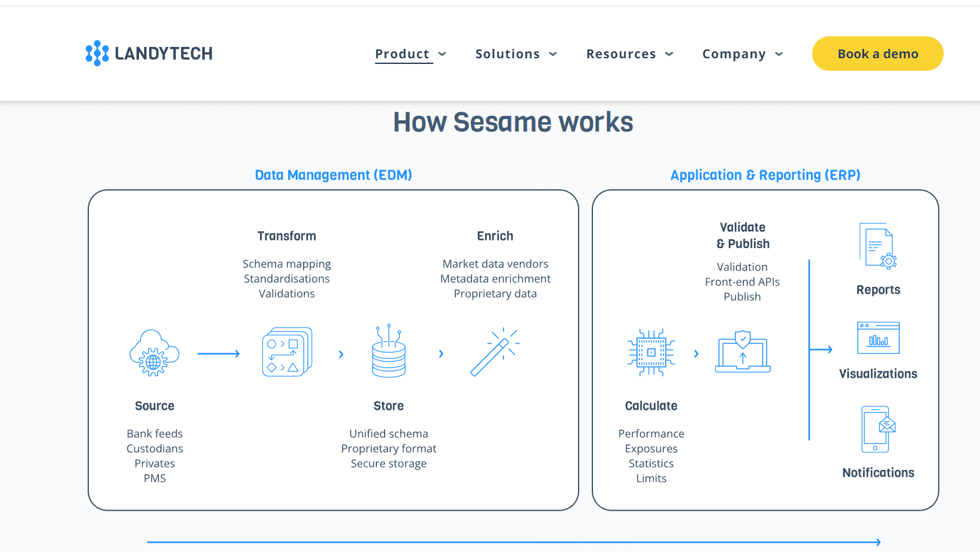Screen dimensions: 980x552
Task: Open the Product menu
Action: point(403,54)
